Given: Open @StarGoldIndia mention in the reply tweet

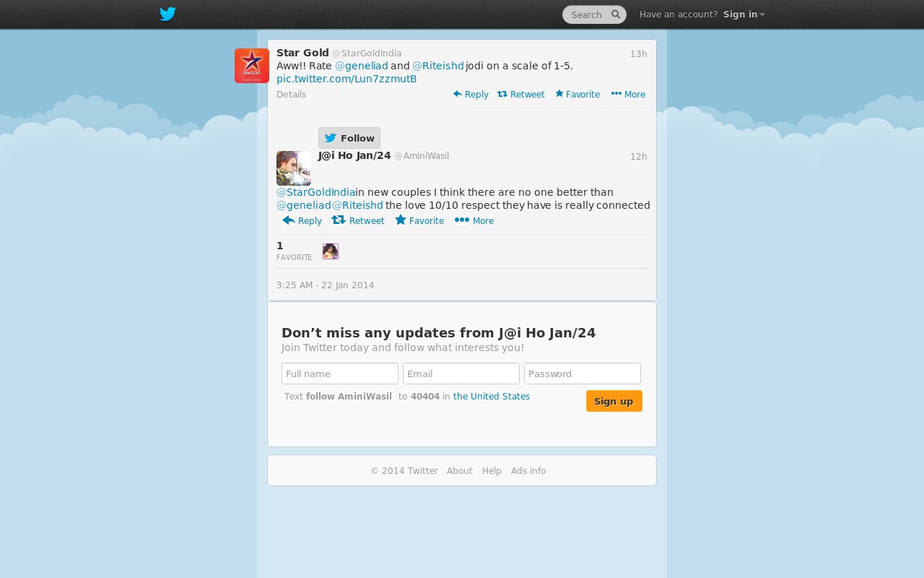Looking at the screenshot, I should pyautogui.click(x=315, y=192).
